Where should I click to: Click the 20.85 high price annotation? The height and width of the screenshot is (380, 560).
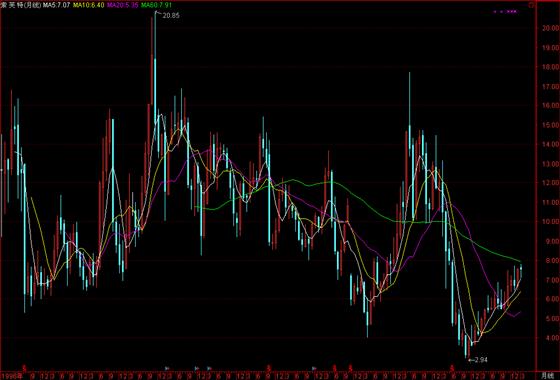click(x=171, y=16)
